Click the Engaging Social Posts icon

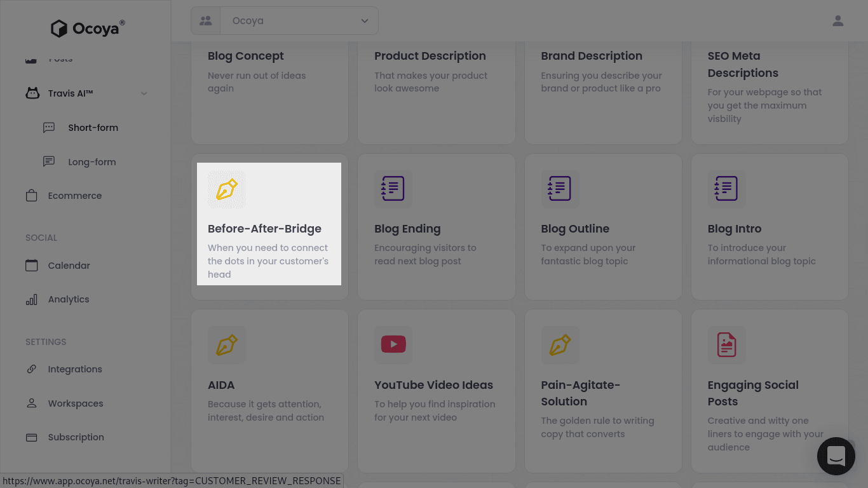(727, 345)
